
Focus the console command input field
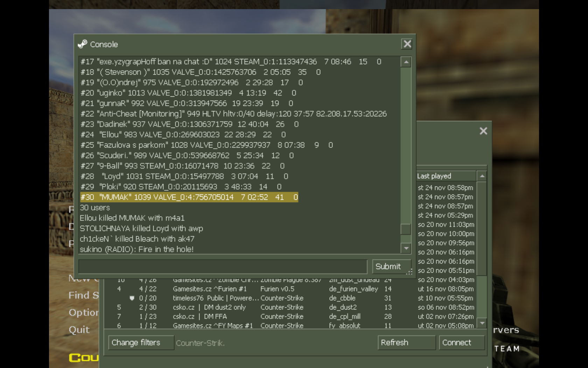click(223, 267)
